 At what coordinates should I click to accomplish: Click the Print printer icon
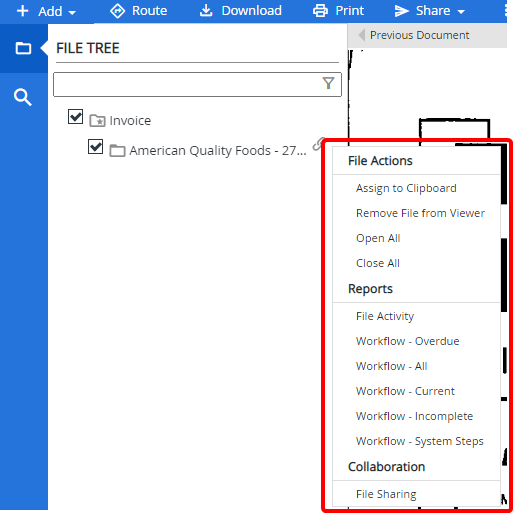320,11
